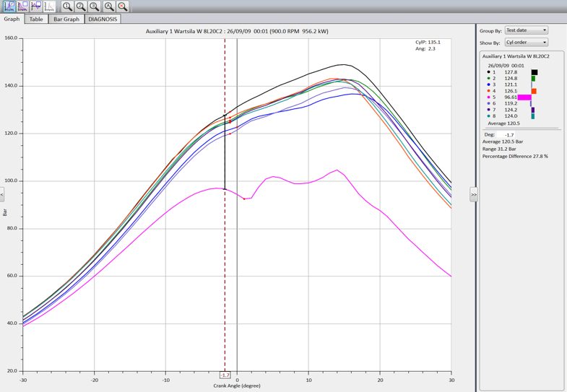This screenshot has height=392, width=567.
Task: Click the Deg value field
Action: click(x=506, y=134)
